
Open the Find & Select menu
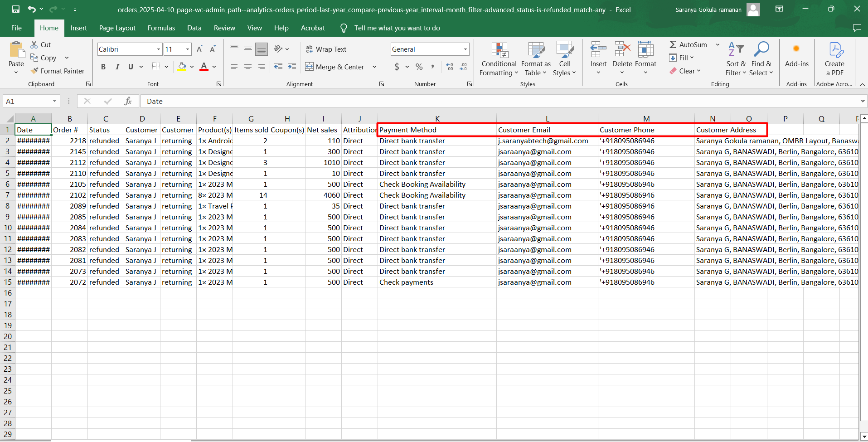(x=761, y=58)
